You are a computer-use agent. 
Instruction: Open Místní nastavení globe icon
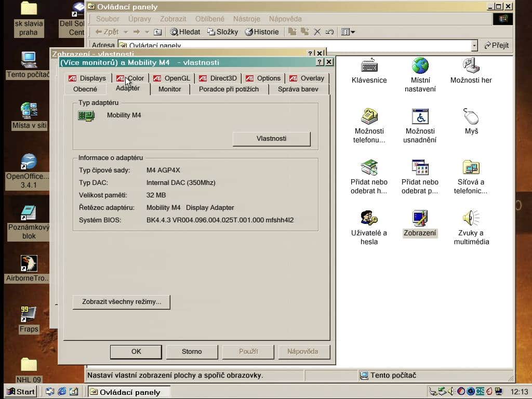[420, 65]
